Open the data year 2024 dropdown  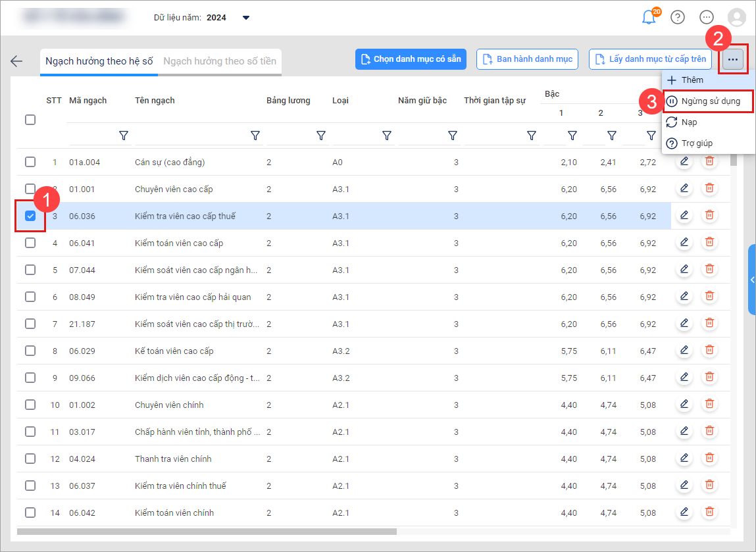246,18
